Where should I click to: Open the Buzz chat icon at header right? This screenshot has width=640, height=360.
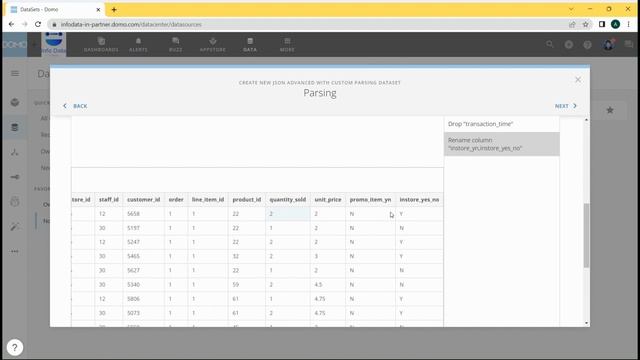[x=629, y=44]
